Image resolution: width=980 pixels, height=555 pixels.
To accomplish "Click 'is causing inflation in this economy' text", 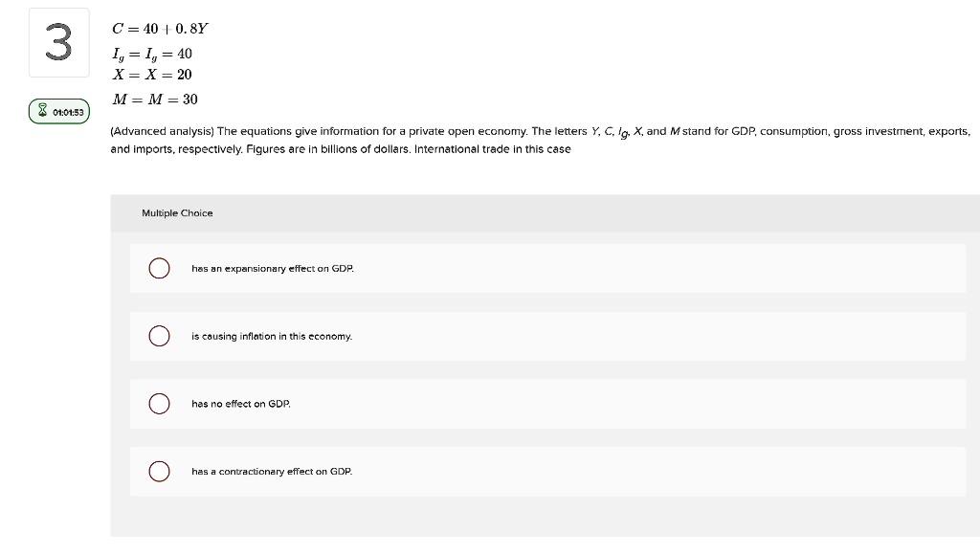I will click(272, 336).
